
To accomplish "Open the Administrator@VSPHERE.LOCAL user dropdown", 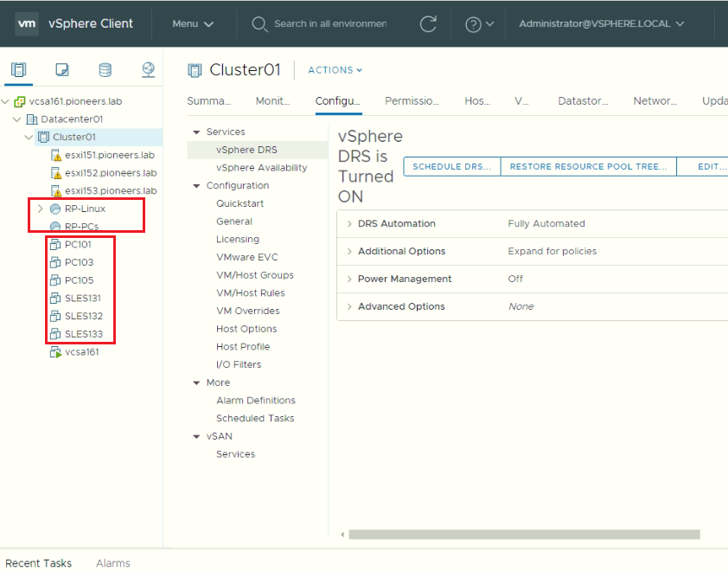I will 601,23.
